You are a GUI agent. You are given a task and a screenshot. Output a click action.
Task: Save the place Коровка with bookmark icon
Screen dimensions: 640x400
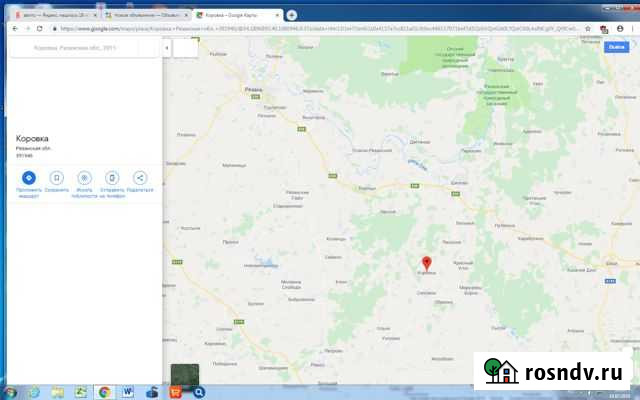pyautogui.click(x=56, y=177)
